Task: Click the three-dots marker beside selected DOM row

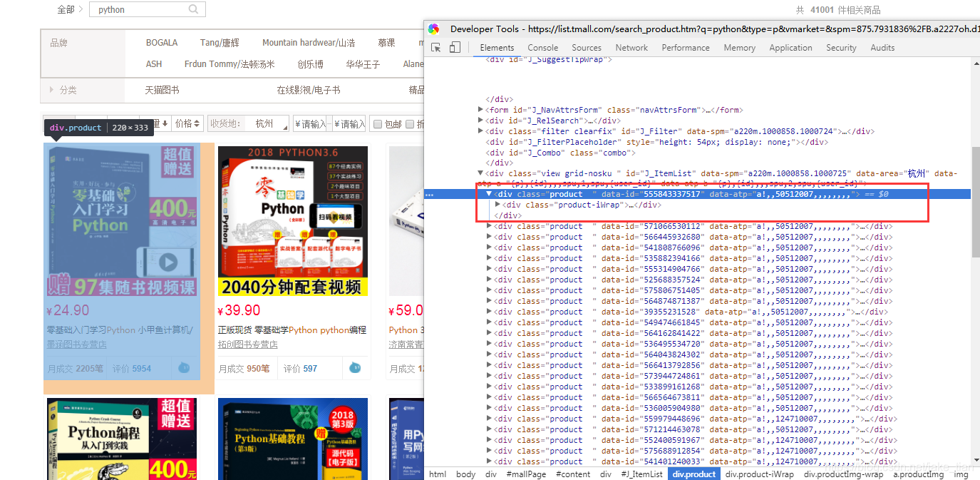Action: 429,194
